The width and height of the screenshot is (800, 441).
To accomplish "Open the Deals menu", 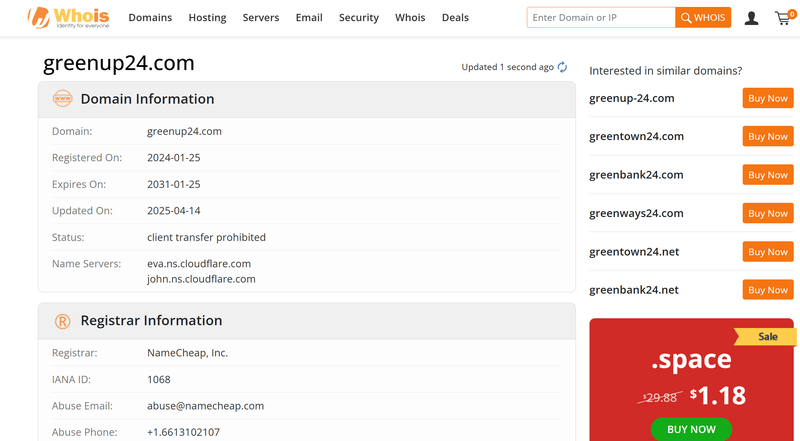I will click(x=455, y=18).
